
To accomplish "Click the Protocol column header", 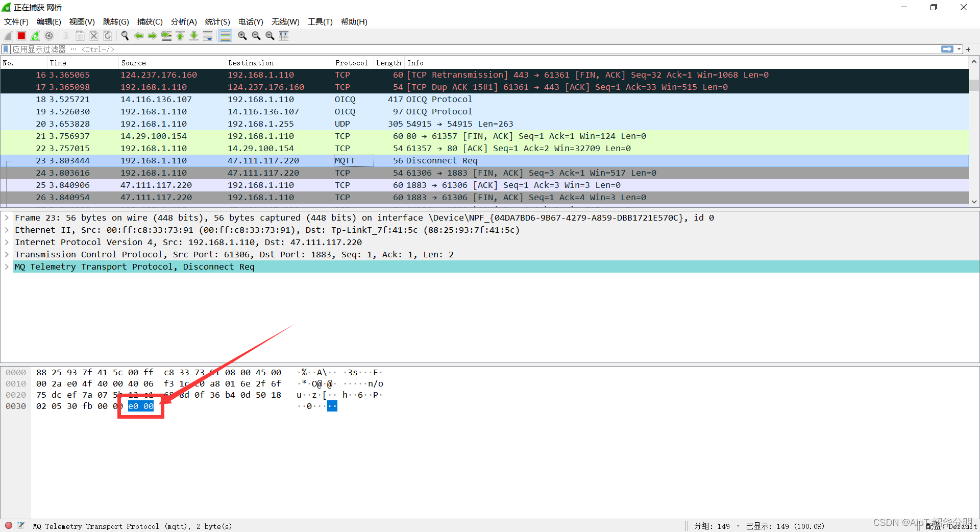I will pos(351,63).
